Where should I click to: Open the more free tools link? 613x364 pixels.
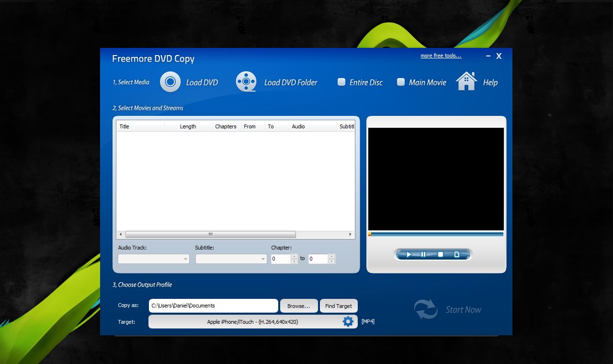click(441, 56)
